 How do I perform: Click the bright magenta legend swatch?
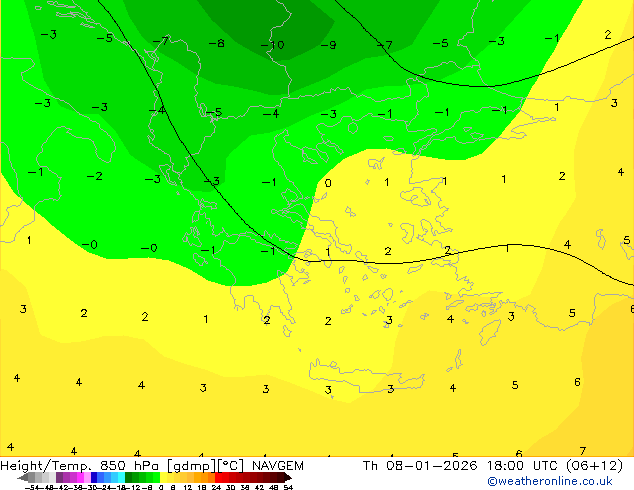pyautogui.click(x=80, y=477)
